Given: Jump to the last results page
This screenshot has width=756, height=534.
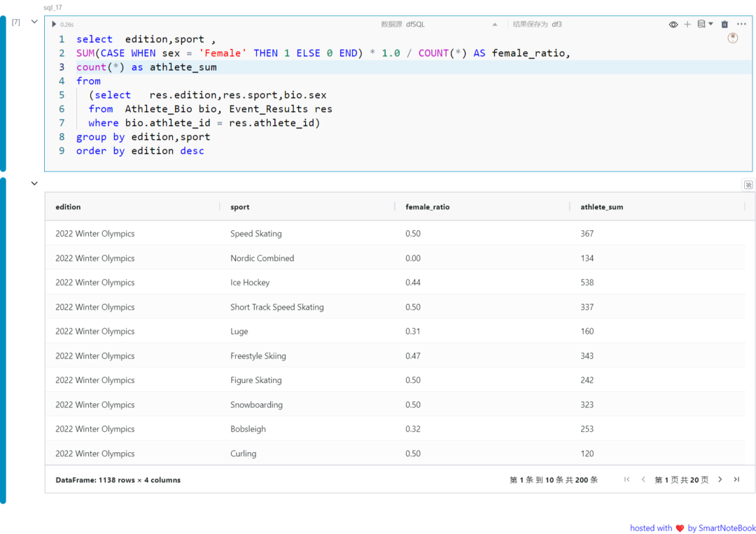Looking at the screenshot, I should click(736, 479).
